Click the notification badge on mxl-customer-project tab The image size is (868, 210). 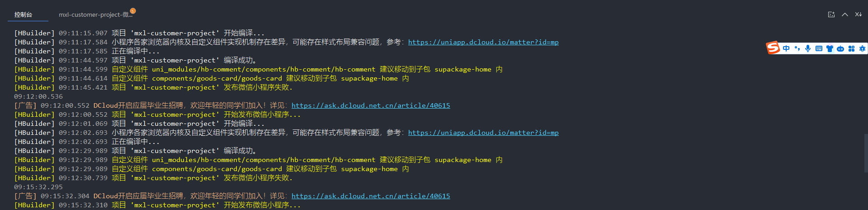tap(132, 10)
